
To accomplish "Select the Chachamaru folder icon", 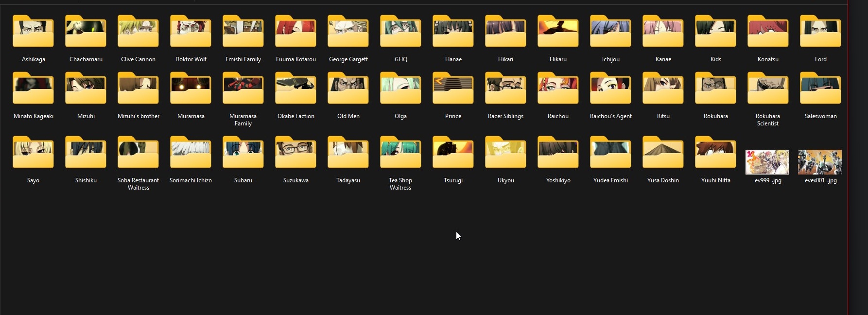I will coord(86,31).
